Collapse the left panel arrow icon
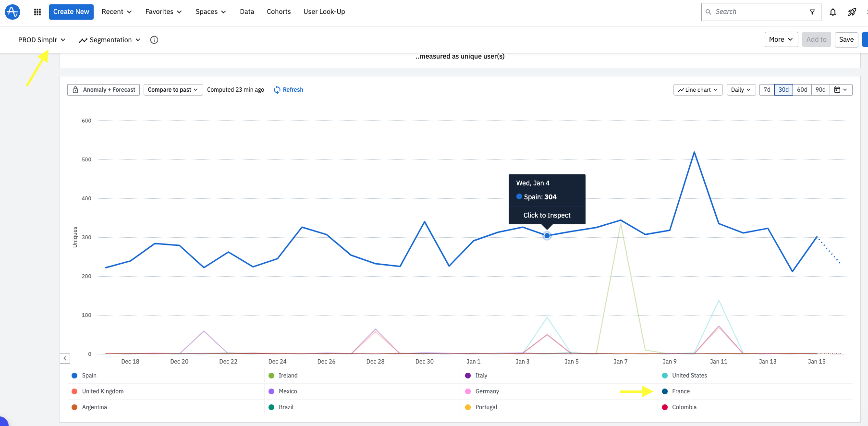The height and width of the screenshot is (426, 868). pos(65,358)
